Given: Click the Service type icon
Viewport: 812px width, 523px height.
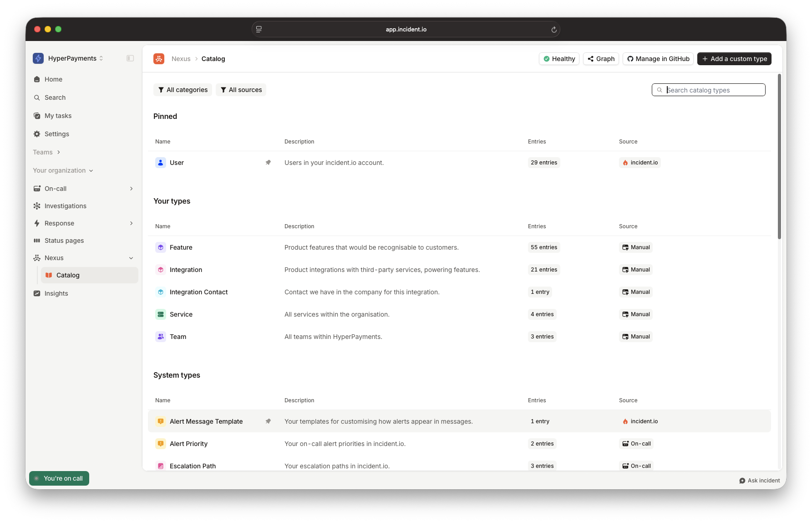Looking at the screenshot, I should point(161,314).
